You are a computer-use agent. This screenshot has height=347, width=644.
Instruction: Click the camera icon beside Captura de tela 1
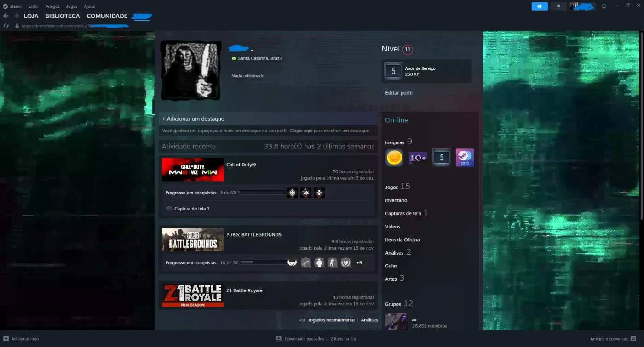tap(168, 209)
